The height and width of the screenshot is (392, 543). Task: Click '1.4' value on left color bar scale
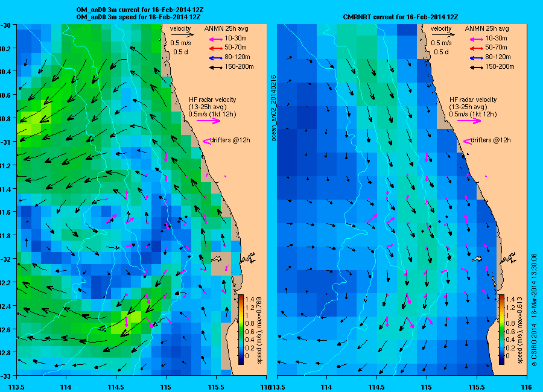pos(249,299)
